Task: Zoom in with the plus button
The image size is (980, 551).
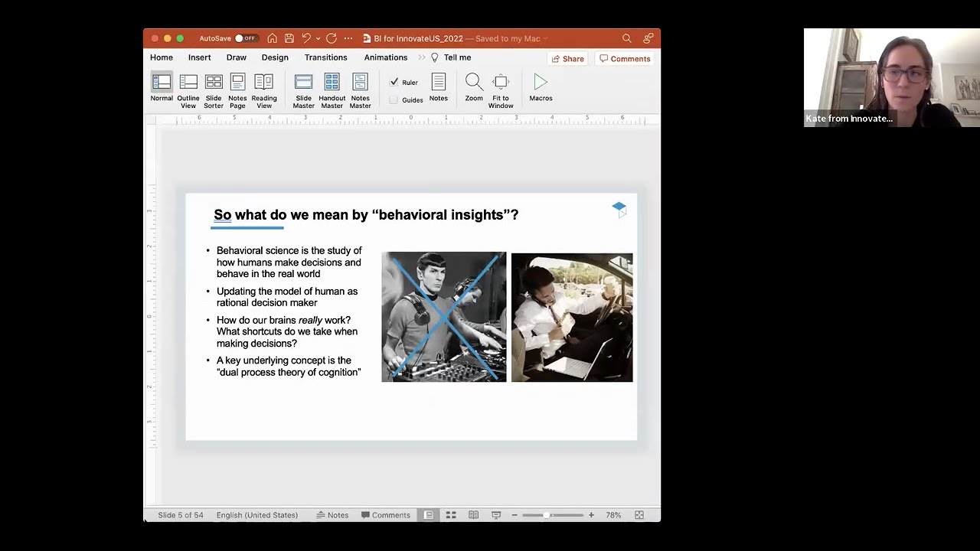Action: [x=591, y=515]
